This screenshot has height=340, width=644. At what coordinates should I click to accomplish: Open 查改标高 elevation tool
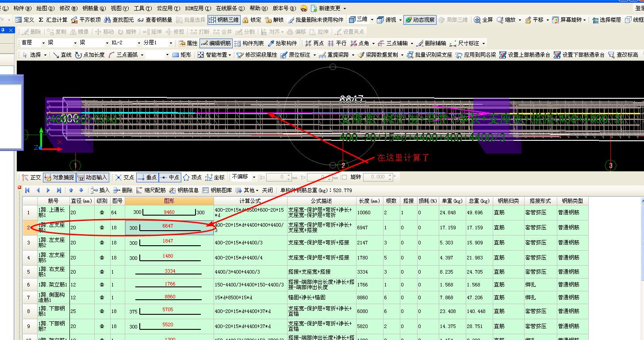coord(623,55)
